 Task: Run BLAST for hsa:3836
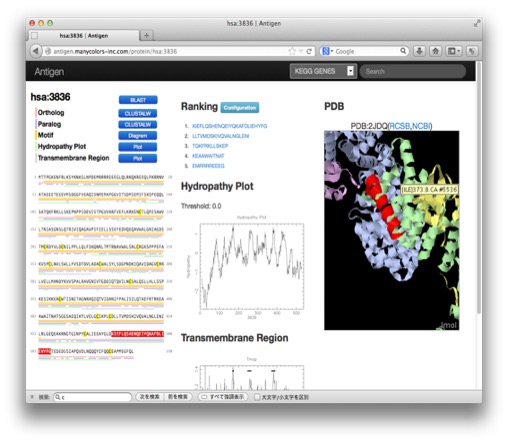138,100
